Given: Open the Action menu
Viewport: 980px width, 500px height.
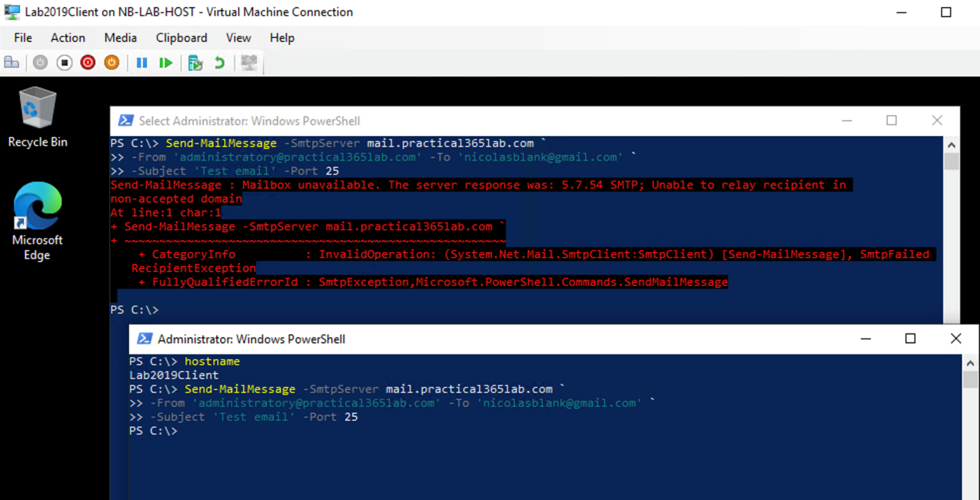Looking at the screenshot, I should 68,38.
